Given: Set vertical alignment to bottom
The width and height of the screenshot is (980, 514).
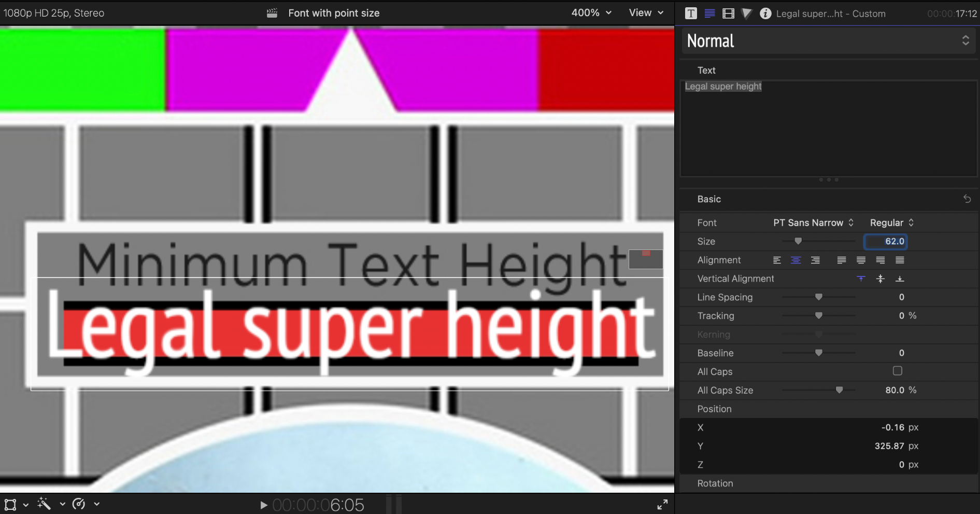Looking at the screenshot, I should (x=900, y=279).
